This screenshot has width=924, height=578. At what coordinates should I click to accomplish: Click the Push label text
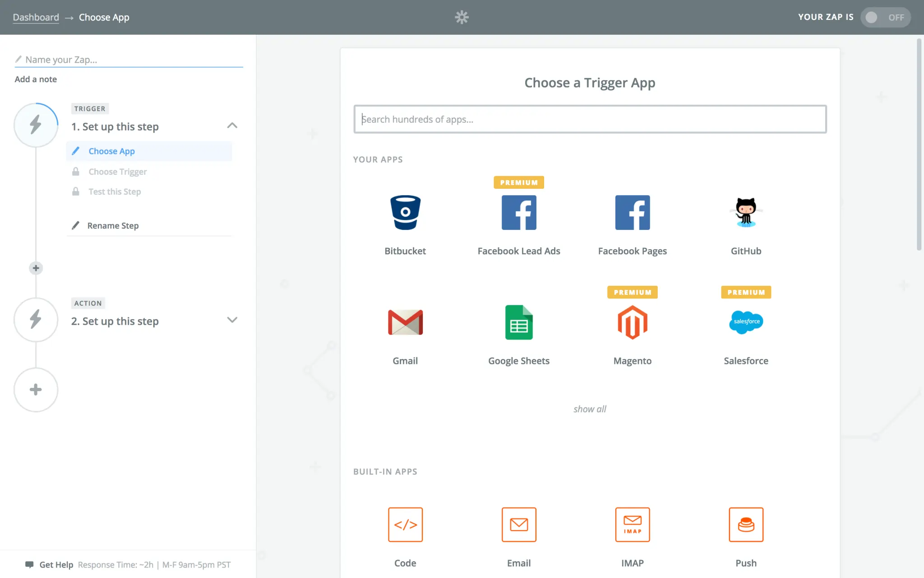[746, 563]
